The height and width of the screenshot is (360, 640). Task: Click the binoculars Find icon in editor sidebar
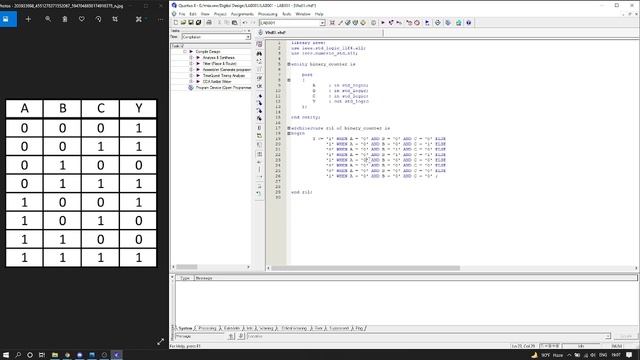coord(259,53)
